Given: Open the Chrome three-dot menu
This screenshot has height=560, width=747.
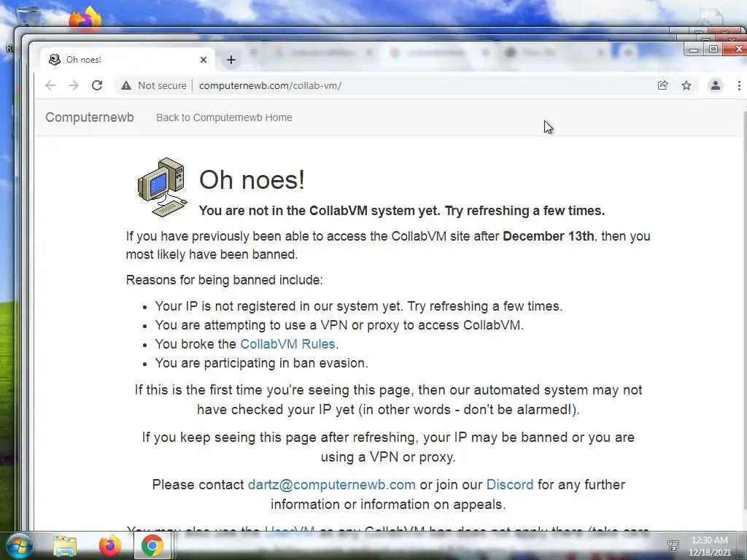Looking at the screenshot, I should coord(739,85).
